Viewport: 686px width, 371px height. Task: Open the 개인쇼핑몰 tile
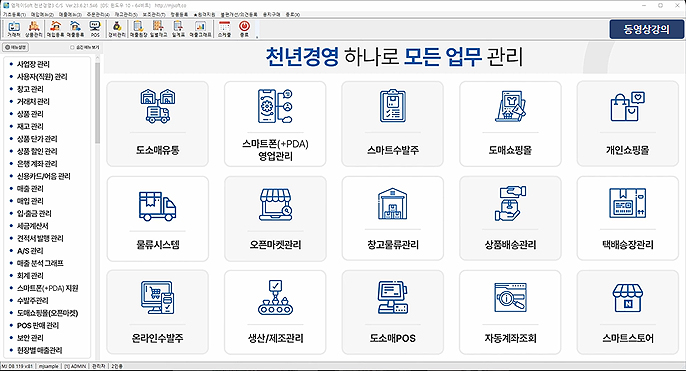(628, 124)
